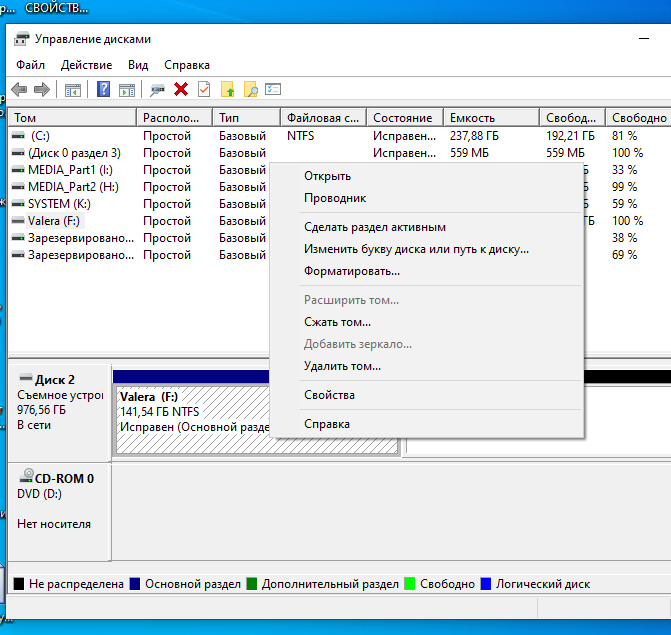Sort by the Тип column header

click(246, 118)
